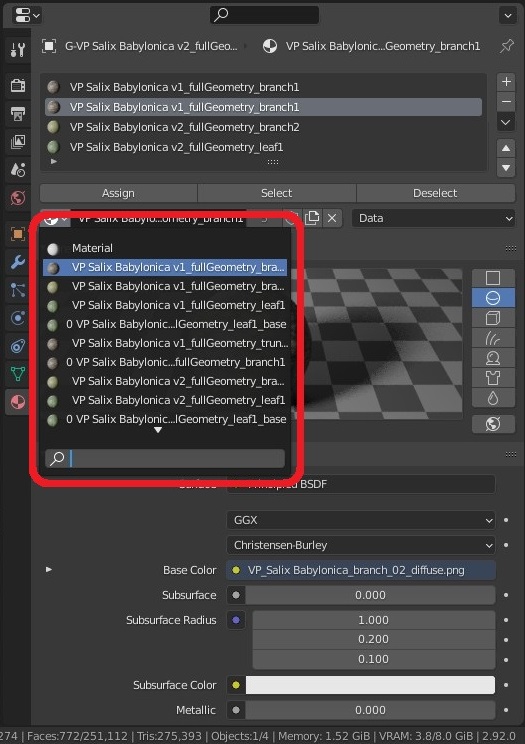Open the GGX distribution dropdown

pyautogui.click(x=361, y=520)
